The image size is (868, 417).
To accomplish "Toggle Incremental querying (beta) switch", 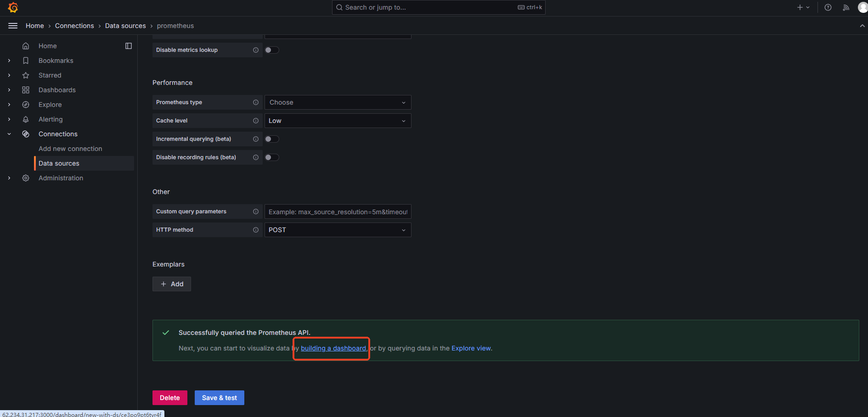I will tap(271, 139).
